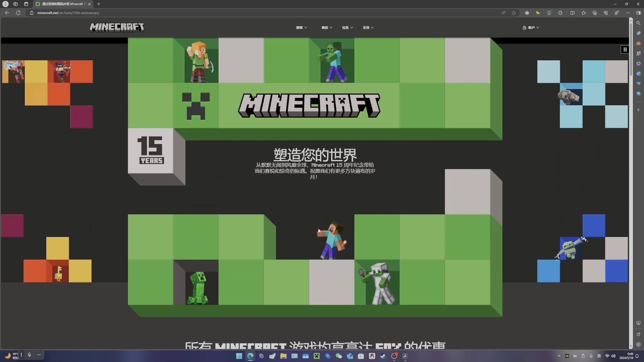Viewport: 644px width, 362px height.
Task: View site information via the lock icon
Action: 32,13
